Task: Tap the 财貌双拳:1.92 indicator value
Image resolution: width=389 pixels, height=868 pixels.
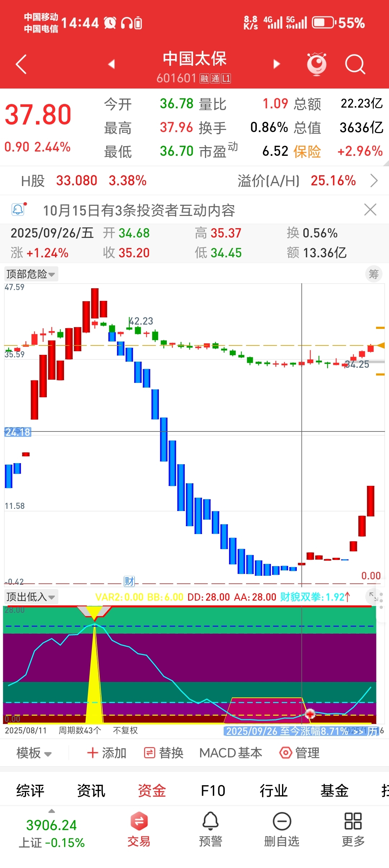Action: 315,597
